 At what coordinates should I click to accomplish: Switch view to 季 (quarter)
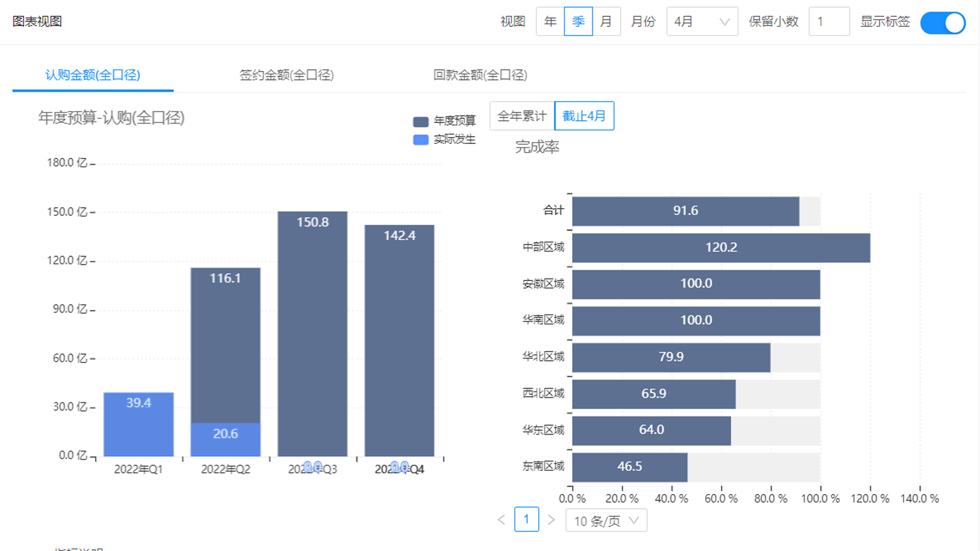pyautogui.click(x=578, y=21)
